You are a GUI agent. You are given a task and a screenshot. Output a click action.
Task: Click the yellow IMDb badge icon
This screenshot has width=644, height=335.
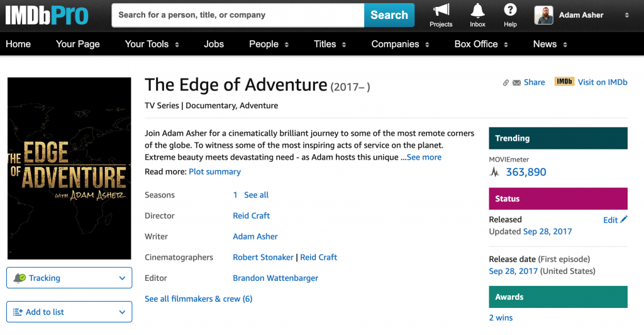564,81
